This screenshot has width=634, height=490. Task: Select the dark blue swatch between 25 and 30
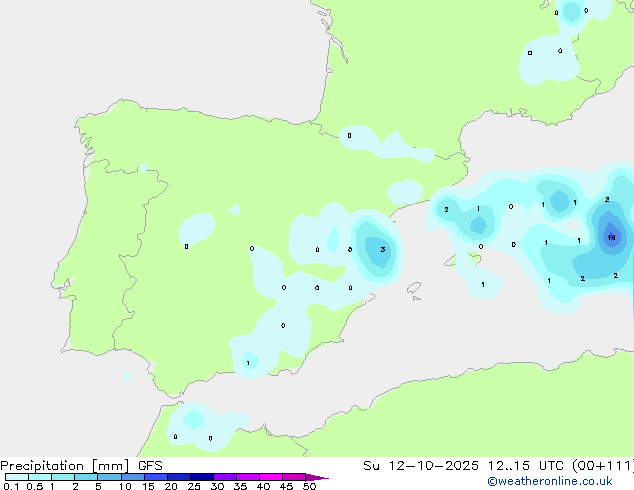(x=202, y=477)
